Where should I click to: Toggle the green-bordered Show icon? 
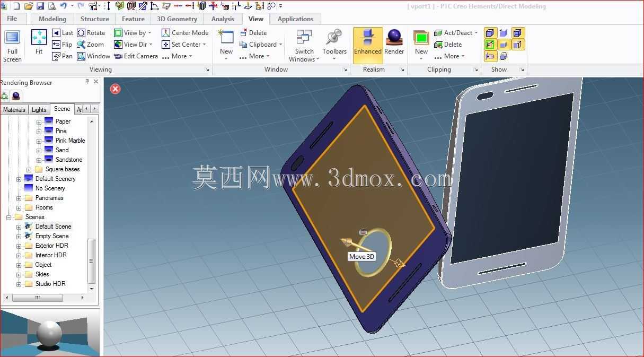[490, 45]
